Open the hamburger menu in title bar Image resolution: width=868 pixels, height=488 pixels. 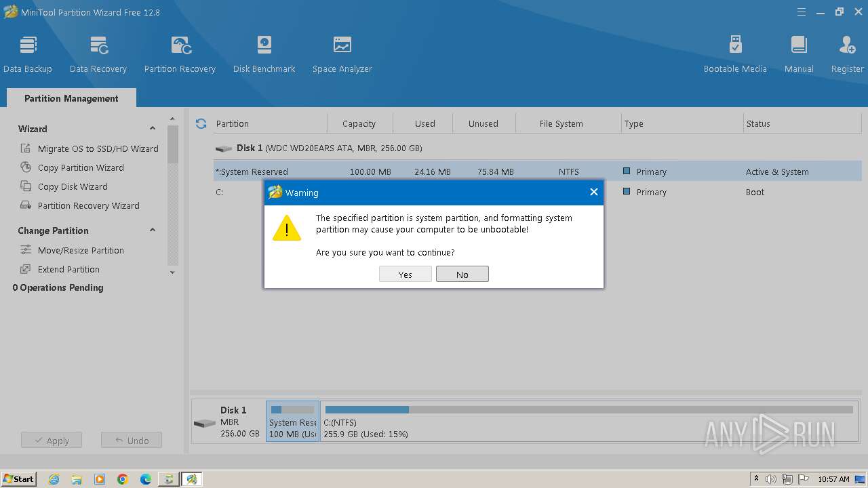[802, 12]
